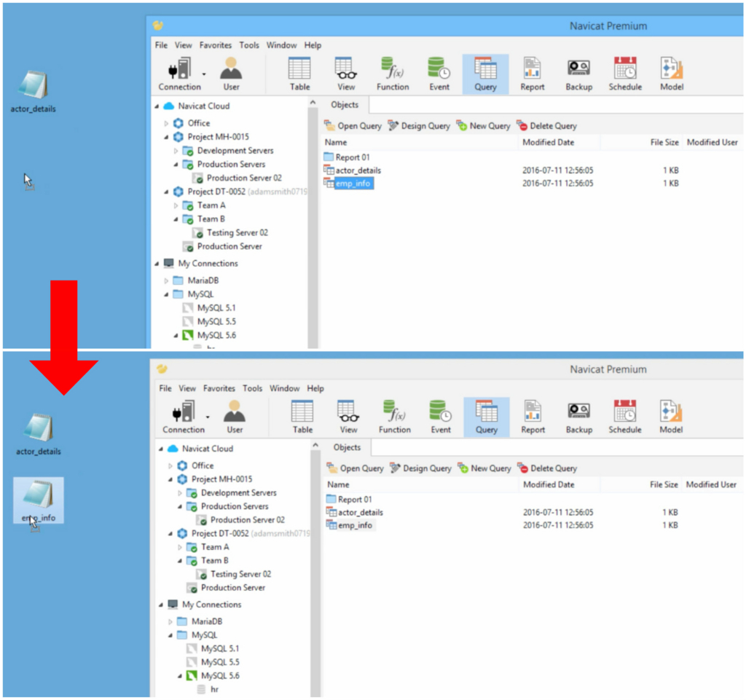Open the User icon in the lower window
The width and height of the screenshot is (746, 700).
(235, 417)
